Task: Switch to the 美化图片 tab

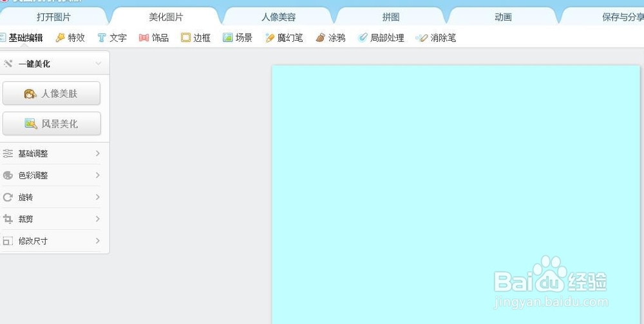Action: click(x=166, y=17)
